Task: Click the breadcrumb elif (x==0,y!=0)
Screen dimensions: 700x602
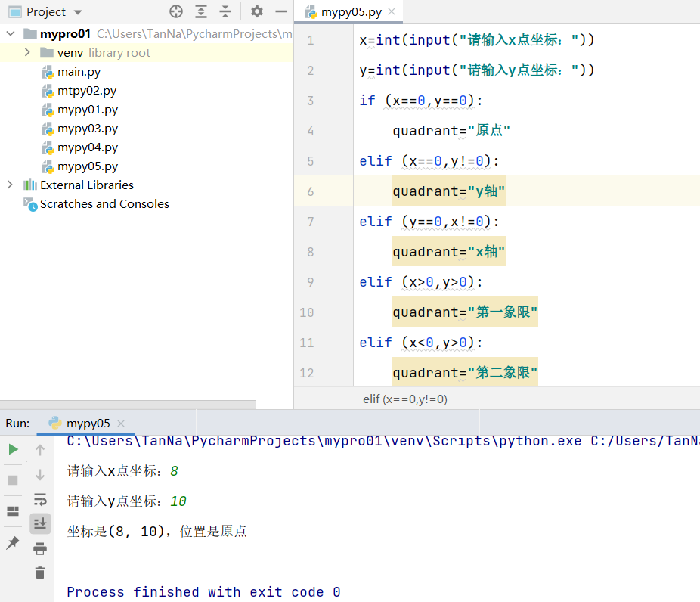Action: (405, 399)
